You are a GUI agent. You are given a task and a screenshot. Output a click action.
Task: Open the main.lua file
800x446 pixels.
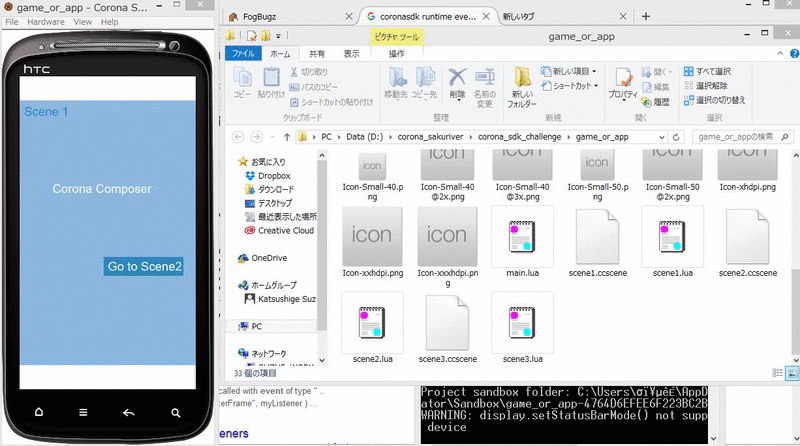click(515, 243)
